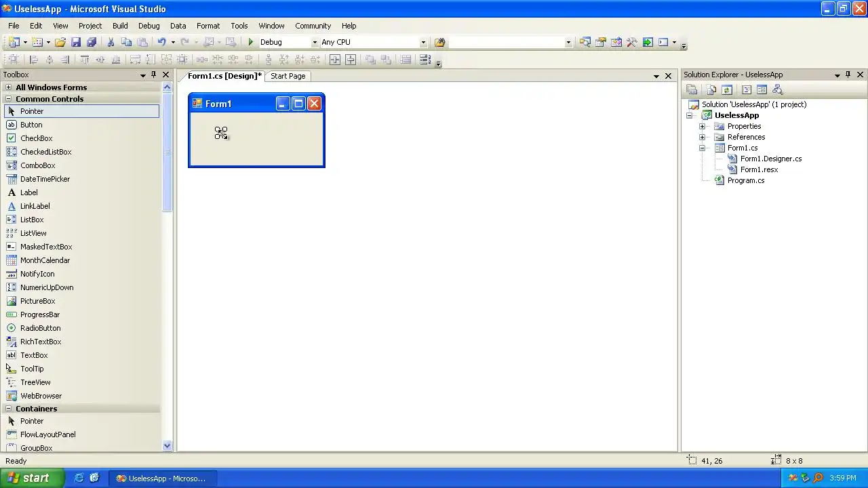Select Form1.Designer.cs in Solution Explorer
The height and width of the screenshot is (488, 868).
tap(770, 159)
